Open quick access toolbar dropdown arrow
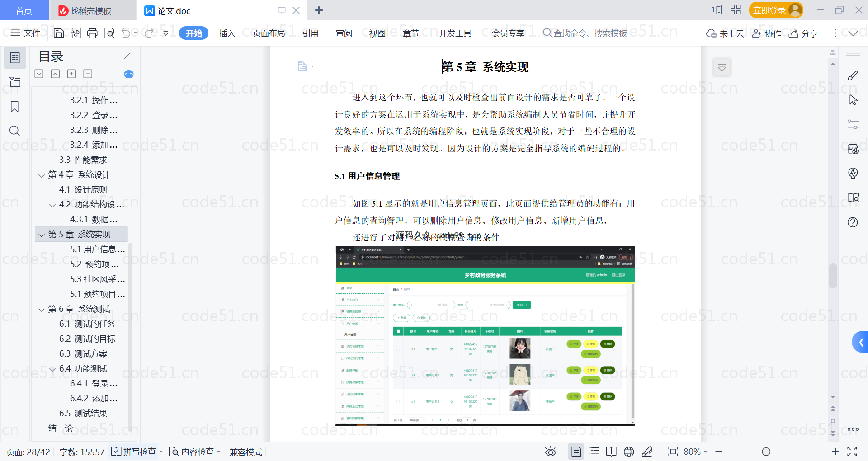The image size is (868, 461). click(x=165, y=33)
